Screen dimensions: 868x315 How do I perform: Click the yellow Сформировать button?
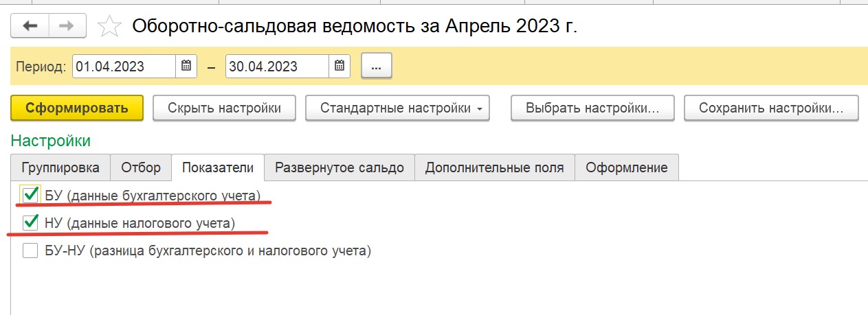click(x=77, y=108)
